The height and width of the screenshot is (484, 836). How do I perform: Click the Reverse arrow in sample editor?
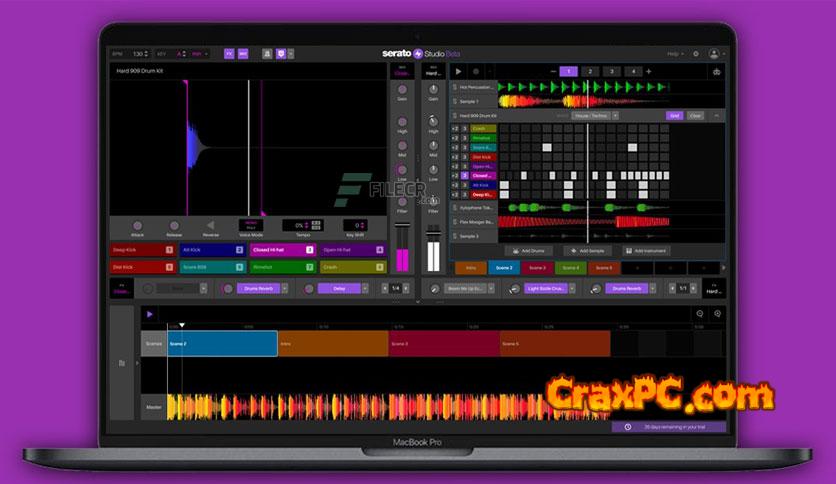point(210,226)
